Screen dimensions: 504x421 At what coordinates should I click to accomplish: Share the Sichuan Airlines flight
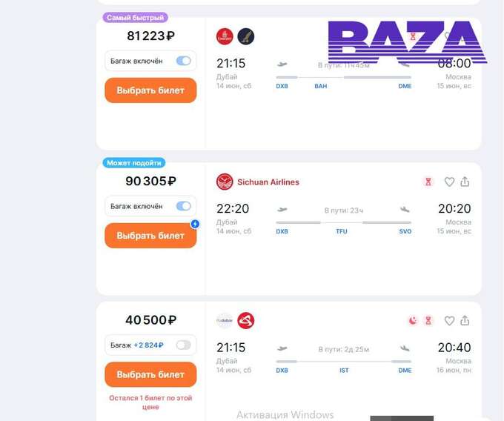tap(465, 182)
